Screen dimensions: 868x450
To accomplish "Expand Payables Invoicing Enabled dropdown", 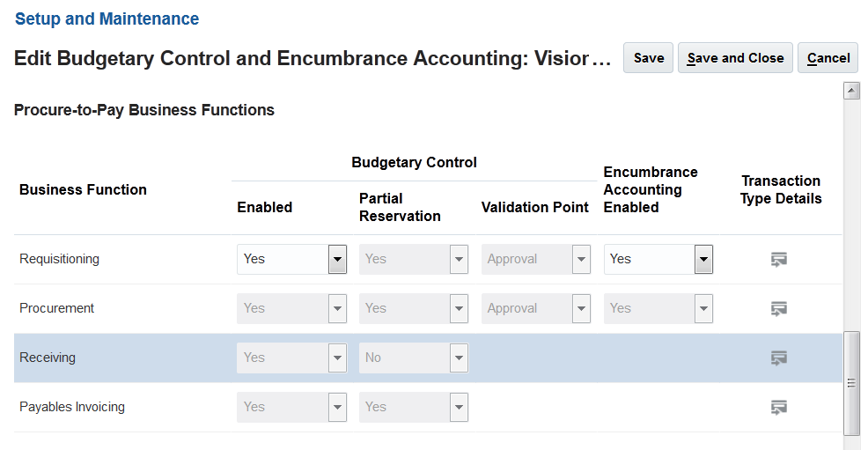I will pos(337,407).
